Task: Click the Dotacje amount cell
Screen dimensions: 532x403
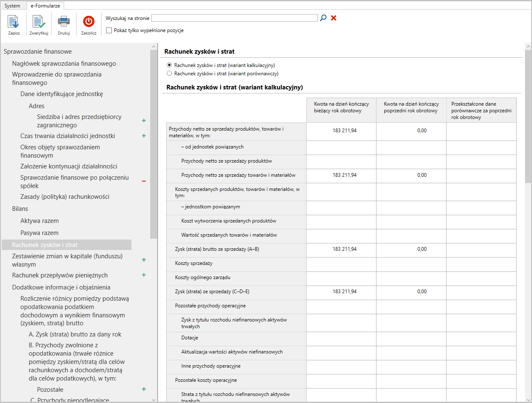Action: coord(341,338)
